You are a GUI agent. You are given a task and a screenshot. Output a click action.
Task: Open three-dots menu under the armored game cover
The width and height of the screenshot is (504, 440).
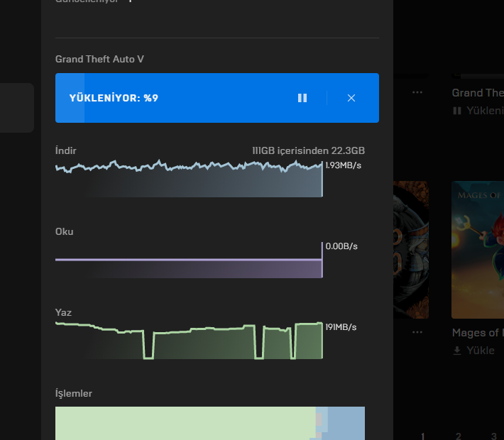click(417, 331)
